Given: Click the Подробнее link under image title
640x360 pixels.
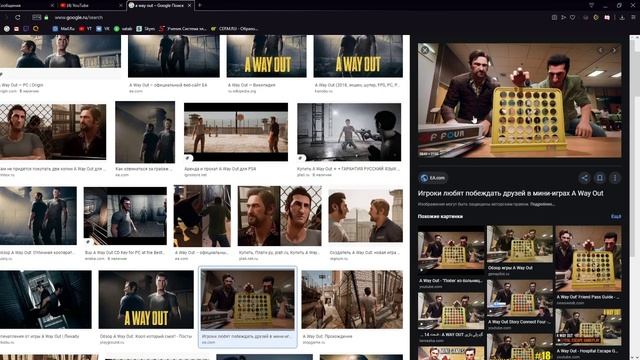Looking at the screenshot, I should 542,204.
